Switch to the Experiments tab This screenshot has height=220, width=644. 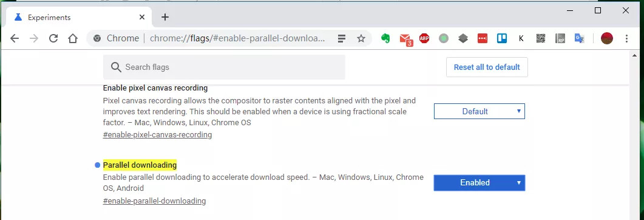(x=80, y=17)
